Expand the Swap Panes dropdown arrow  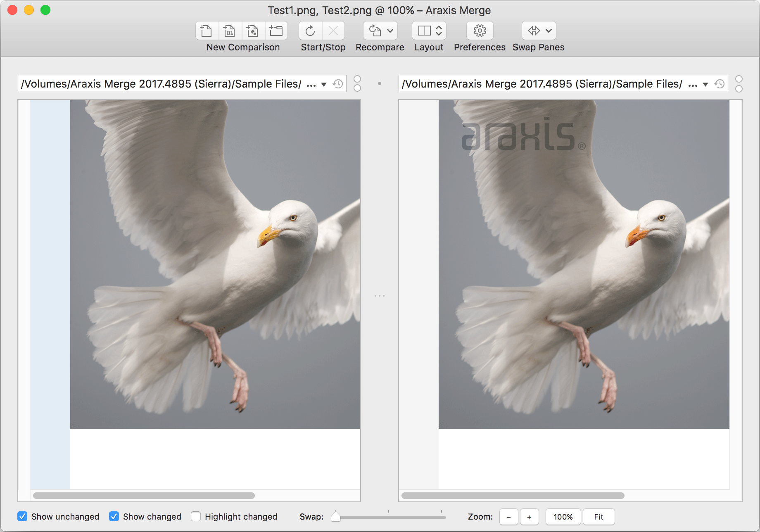click(549, 31)
